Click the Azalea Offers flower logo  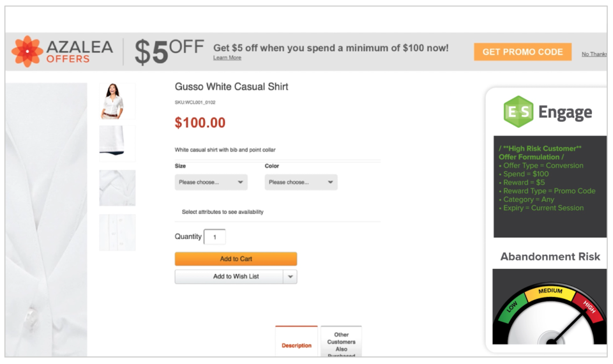(27, 52)
